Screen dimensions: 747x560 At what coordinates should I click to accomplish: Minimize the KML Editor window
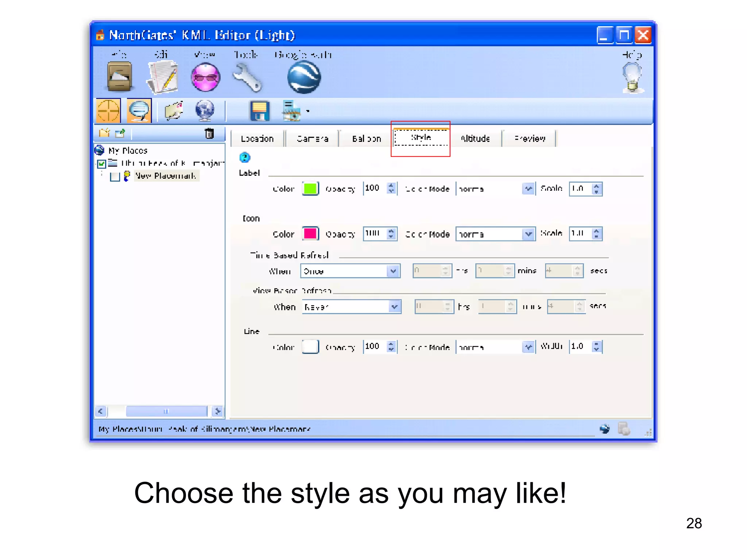[x=605, y=35]
